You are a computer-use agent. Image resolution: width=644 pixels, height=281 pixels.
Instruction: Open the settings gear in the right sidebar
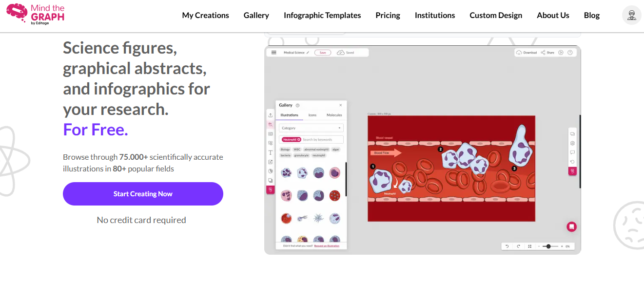(573, 143)
